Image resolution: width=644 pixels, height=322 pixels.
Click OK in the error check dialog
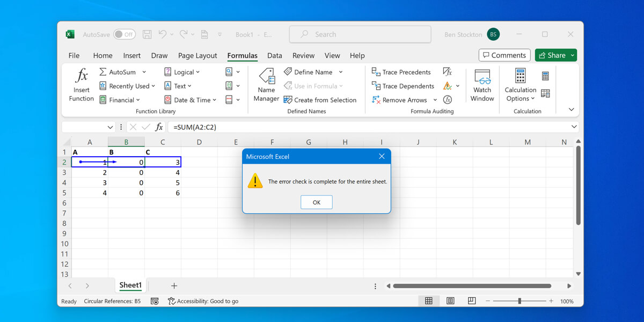pos(316,202)
